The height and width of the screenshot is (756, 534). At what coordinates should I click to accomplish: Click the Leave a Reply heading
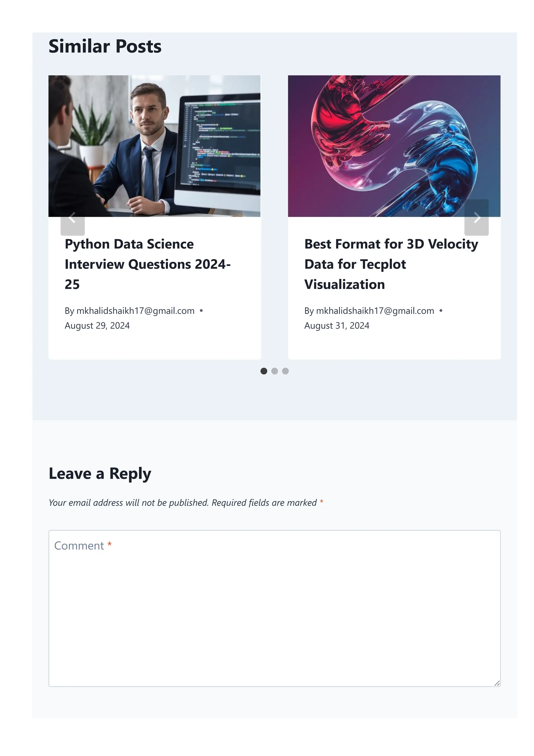pyautogui.click(x=100, y=473)
